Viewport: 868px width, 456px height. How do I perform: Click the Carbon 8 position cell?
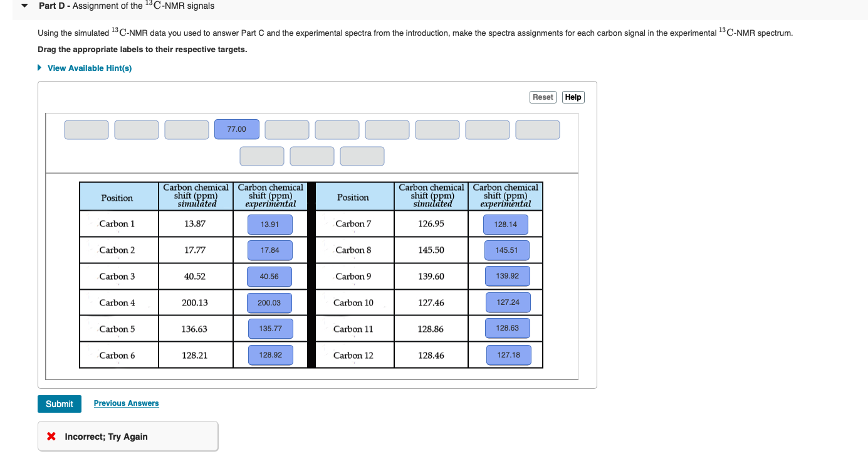tap(355, 250)
